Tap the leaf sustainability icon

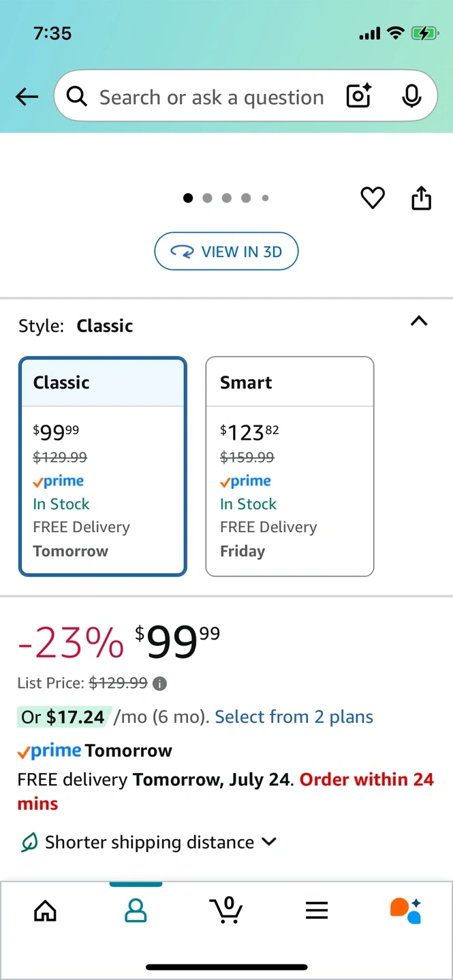[29, 843]
